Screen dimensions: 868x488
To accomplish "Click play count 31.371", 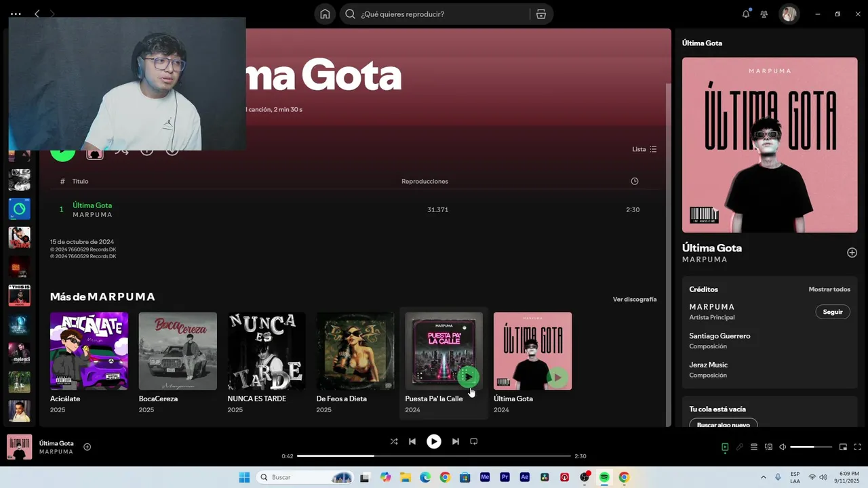I will click(437, 210).
